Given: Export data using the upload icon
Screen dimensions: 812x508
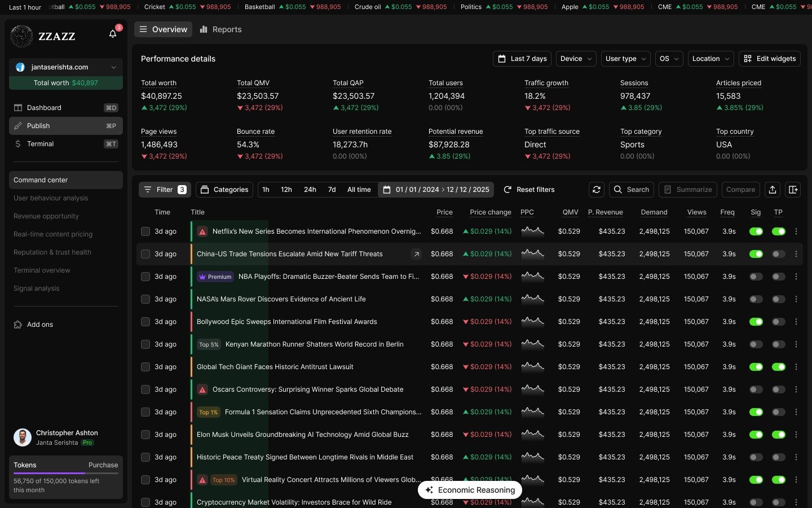Looking at the screenshot, I should click(x=773, y=190).
